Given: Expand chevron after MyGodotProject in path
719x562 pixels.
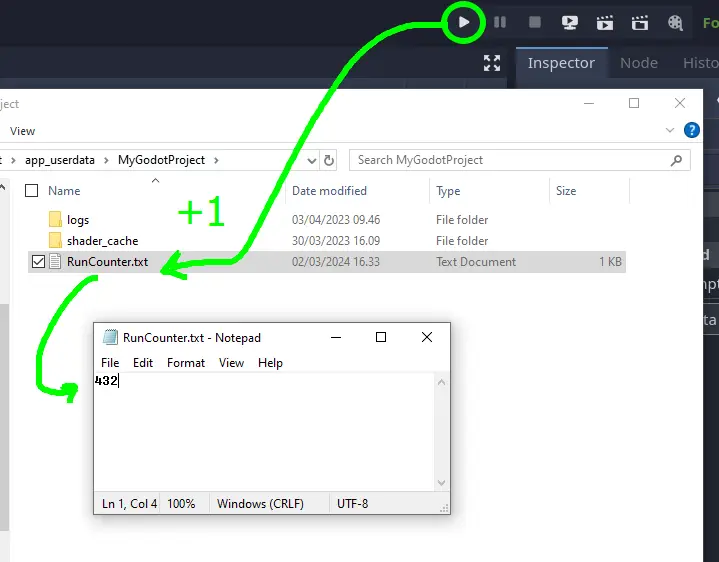Looking at the screenshot, I should [x=216, y=160].
